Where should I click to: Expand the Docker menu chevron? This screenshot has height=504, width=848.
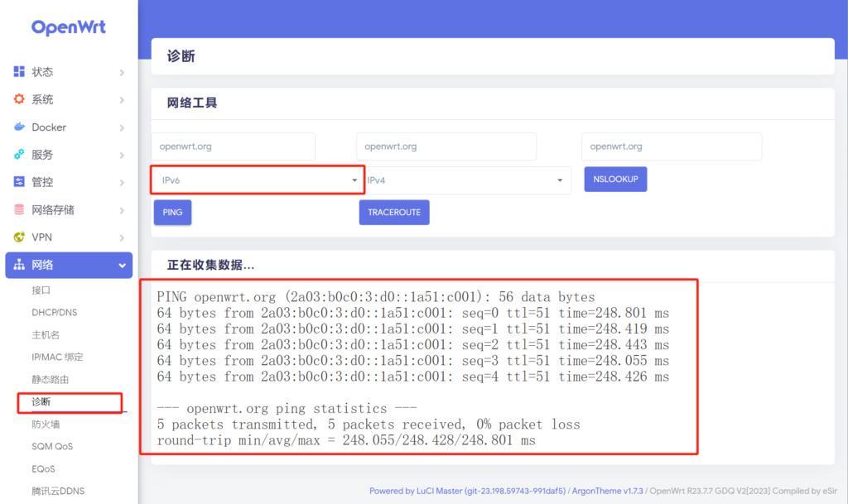coord(122,128)
